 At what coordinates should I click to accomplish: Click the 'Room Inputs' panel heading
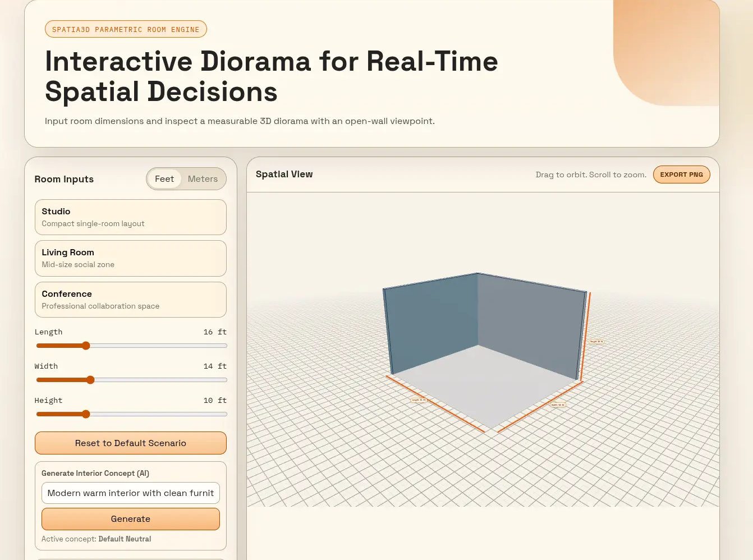coord(64,179)
